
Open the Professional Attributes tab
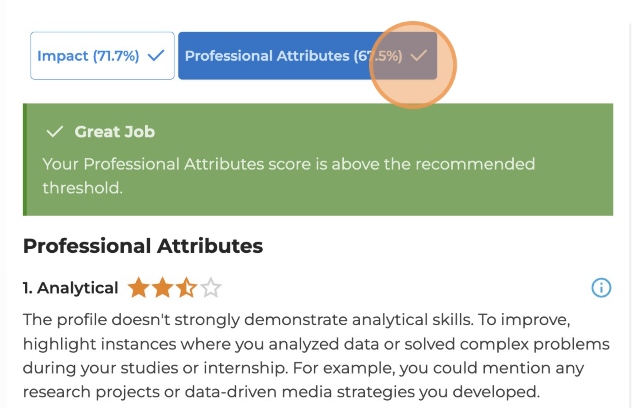(x=270, y=56)
